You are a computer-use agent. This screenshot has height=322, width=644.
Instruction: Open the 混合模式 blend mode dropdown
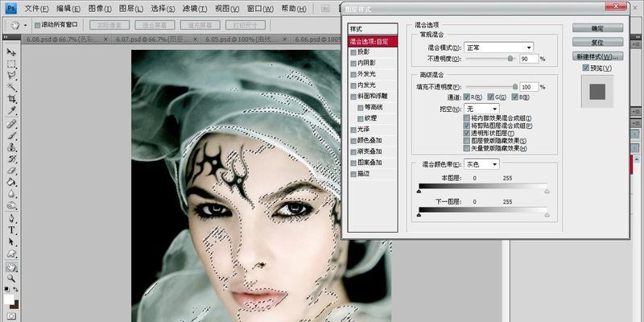point(498,47)
